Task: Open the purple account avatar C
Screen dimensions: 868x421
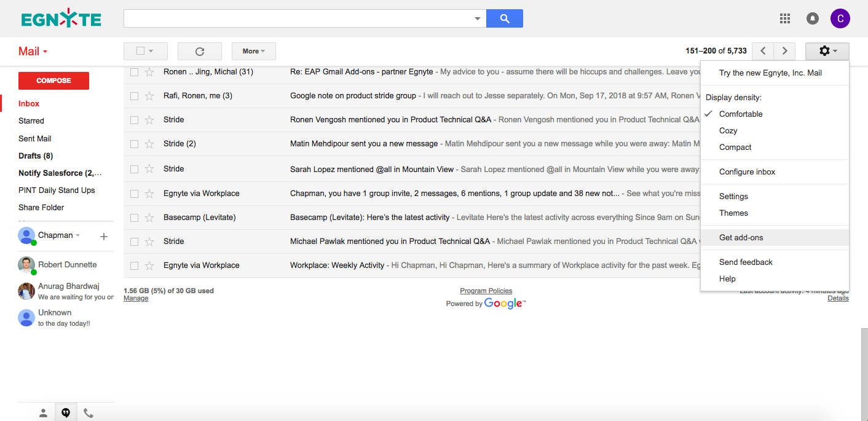Action: tap(840, 18)
